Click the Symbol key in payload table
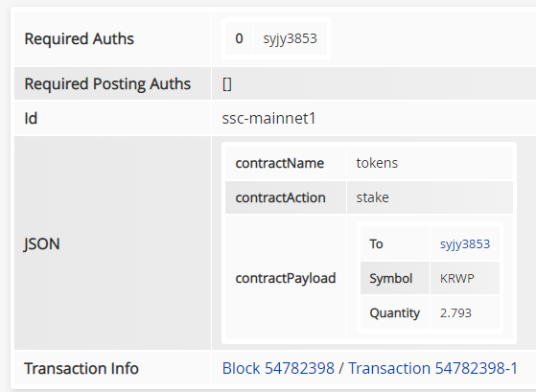 click(390, 279)
